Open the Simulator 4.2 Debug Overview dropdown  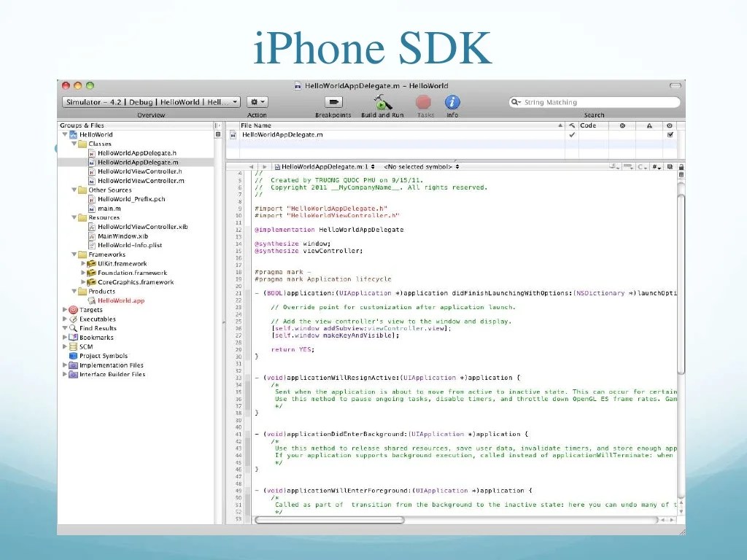pos(151,102)
